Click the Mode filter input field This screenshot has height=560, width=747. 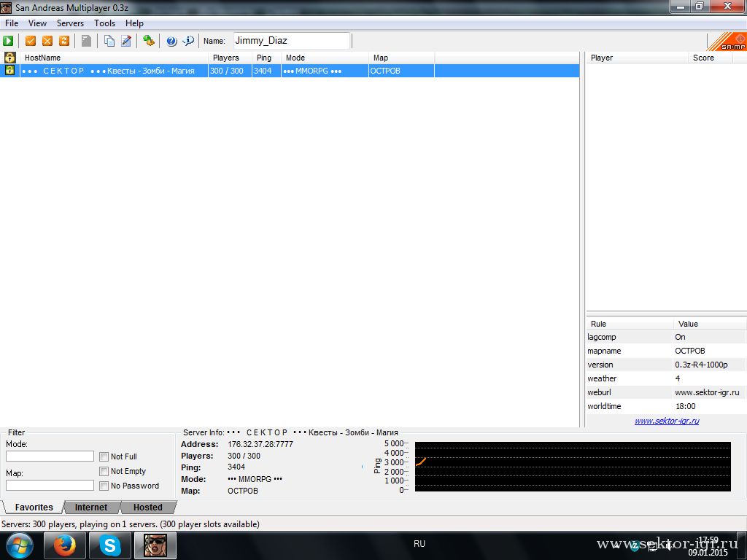pyautogui.click(x=50, y=456)
